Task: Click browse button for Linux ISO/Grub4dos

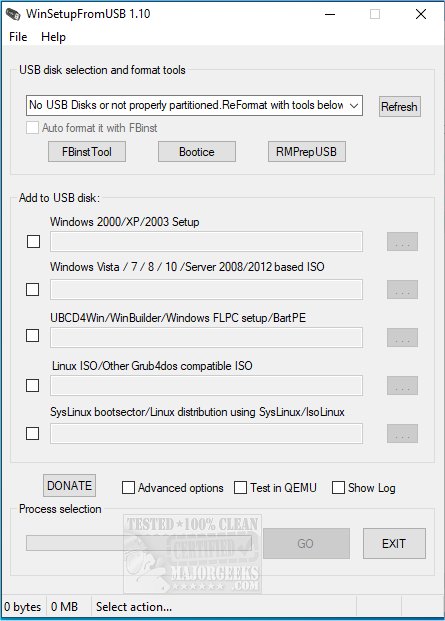Action: tap(402, 385)
